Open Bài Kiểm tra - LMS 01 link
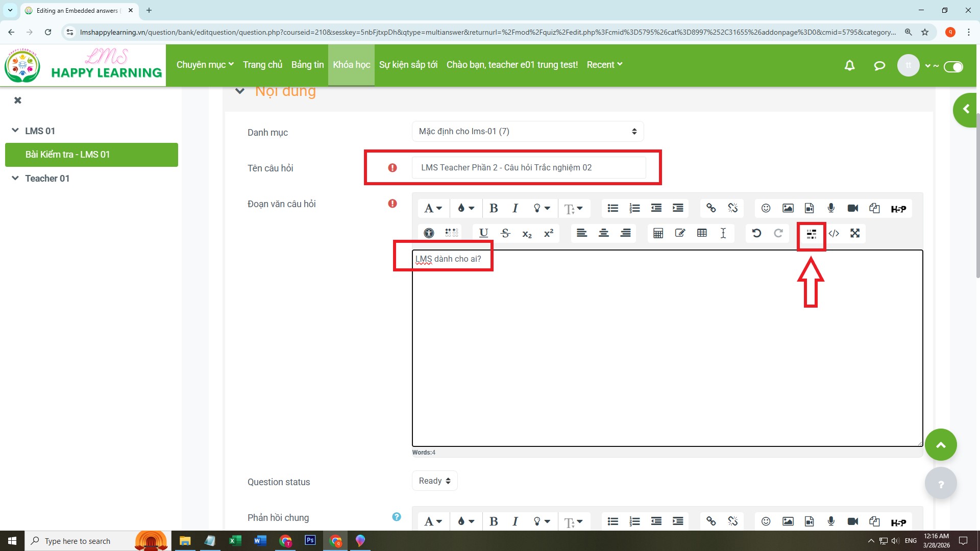Image resolution: width=980 pixels, height=551 pixels. pyautogui.click(x=67, y=155)
